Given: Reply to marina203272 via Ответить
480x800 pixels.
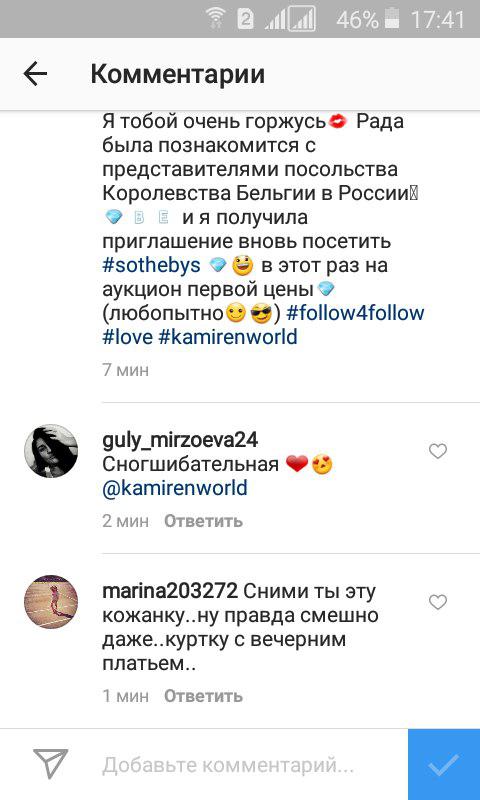Looking at the screenshot, I should coord(203,696).
